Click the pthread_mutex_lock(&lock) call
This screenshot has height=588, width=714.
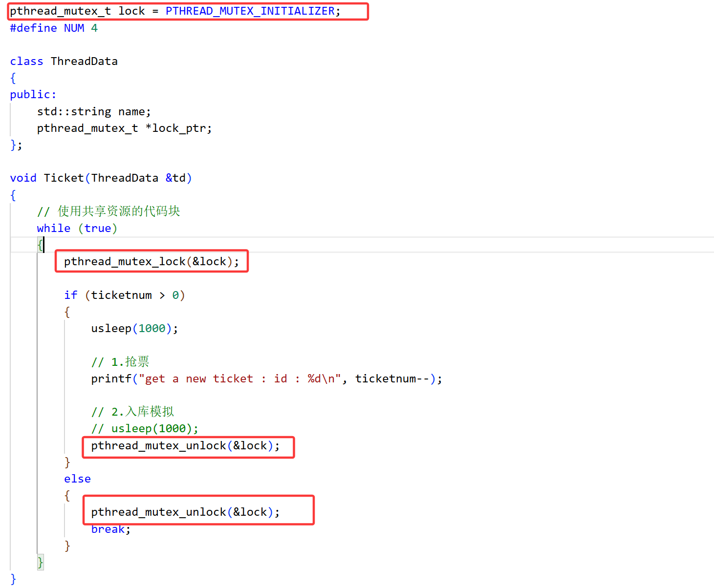151,261
